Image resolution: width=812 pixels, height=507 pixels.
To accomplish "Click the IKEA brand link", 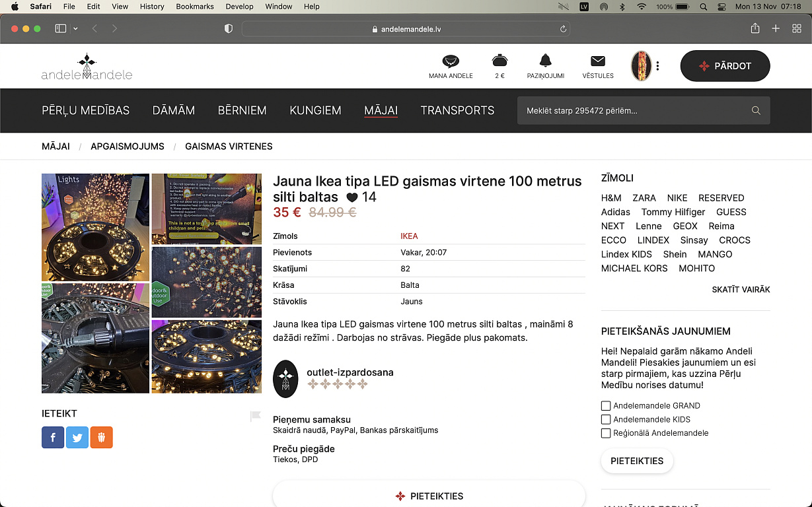I will click(409, 236).
